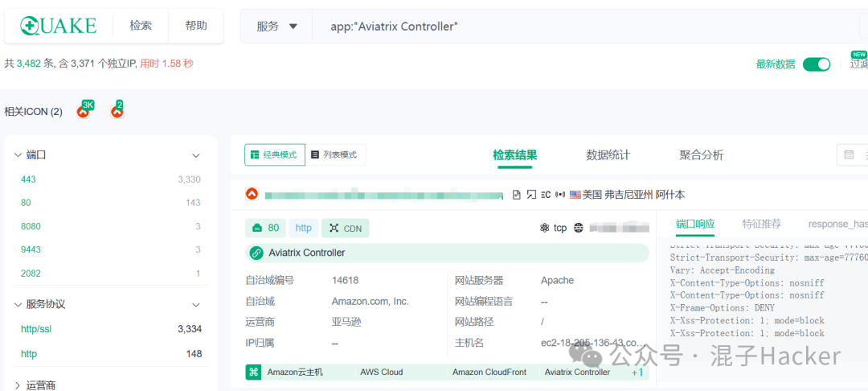Screen dimensions: 868x391
Task: Select the 特征推荐 tab
Action: pyautogui.click(x=762, y=224)
